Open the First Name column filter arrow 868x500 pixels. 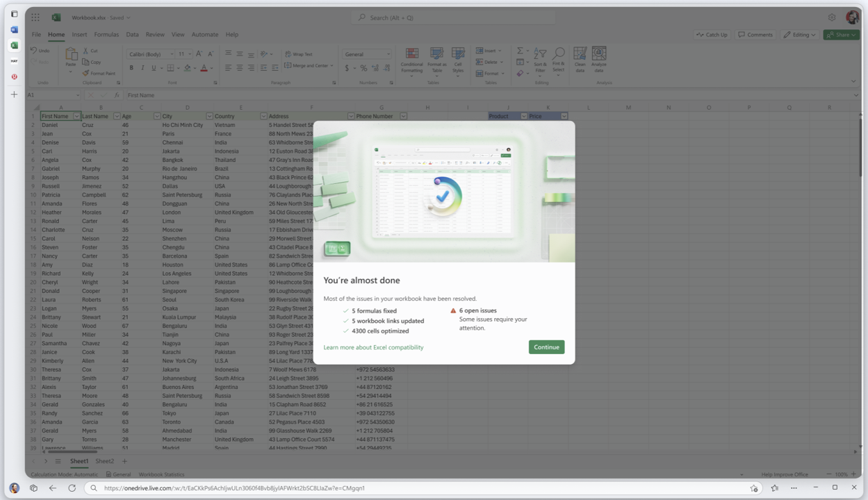[76, 117]
